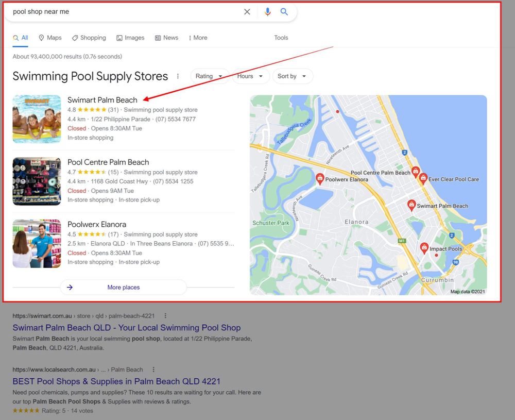Open the Swimart Palm Beach listing title
Viewport: 515px width, 420px height.
point(102,100)
